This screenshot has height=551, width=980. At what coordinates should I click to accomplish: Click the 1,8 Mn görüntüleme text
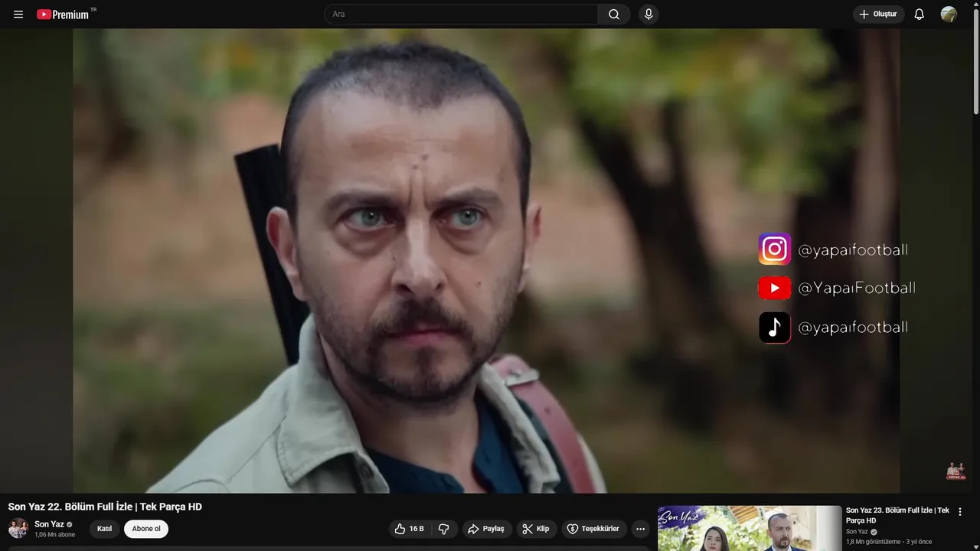point(874,542)
